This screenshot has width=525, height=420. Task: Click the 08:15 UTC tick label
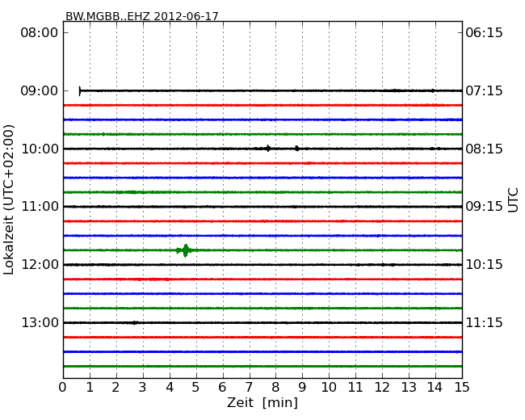pyautogui.click(x=484, y=149)
